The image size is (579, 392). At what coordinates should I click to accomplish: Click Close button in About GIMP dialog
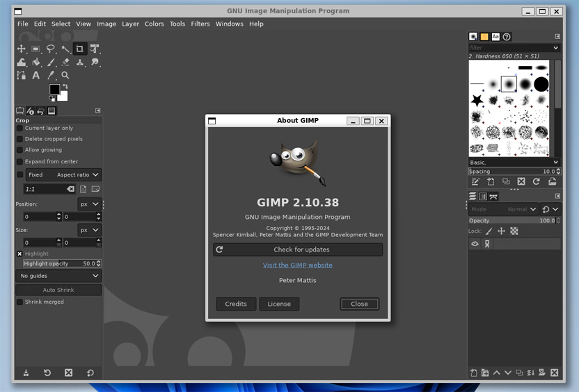click(x=359, y=304)
